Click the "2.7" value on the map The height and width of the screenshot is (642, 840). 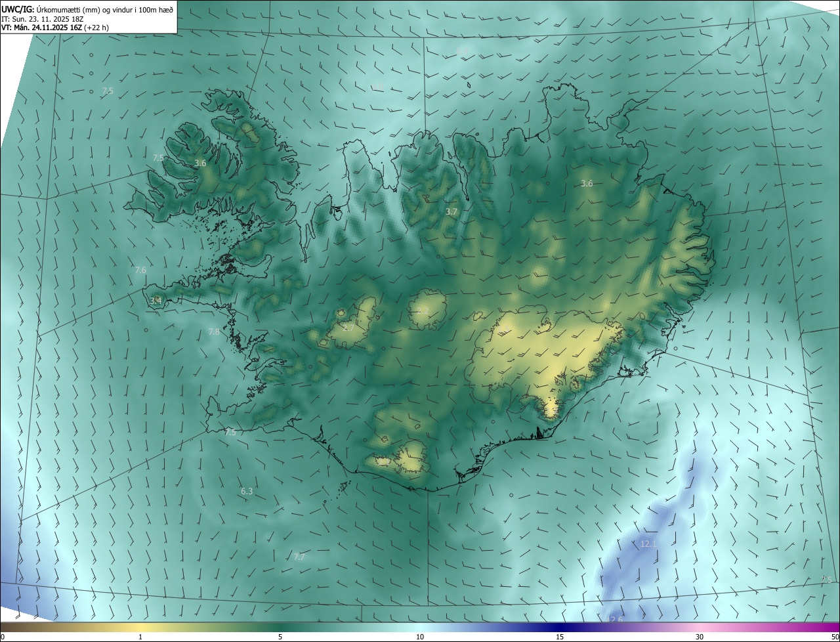[348, 328]
